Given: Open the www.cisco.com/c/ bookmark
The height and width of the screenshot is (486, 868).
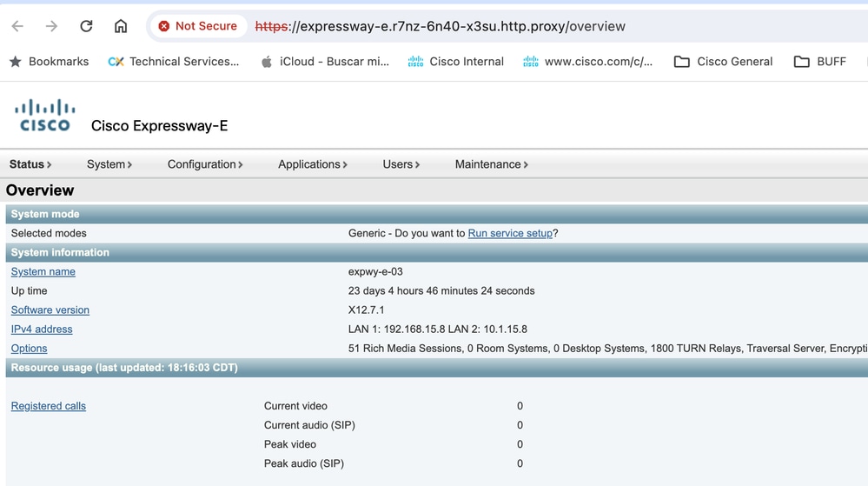Looking at the screenshot, I should 587,62.
